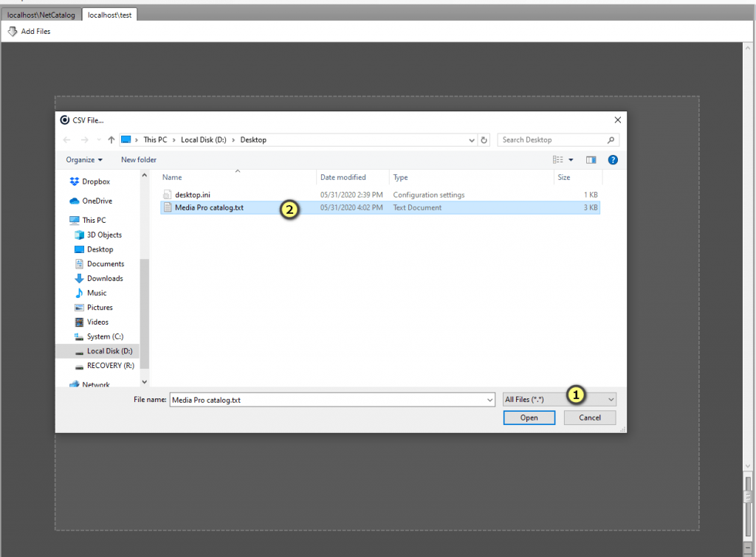This screenshot has height=557, width=756.
Task: Open the Organize dropdown menu
Action: tap(84, 159)
